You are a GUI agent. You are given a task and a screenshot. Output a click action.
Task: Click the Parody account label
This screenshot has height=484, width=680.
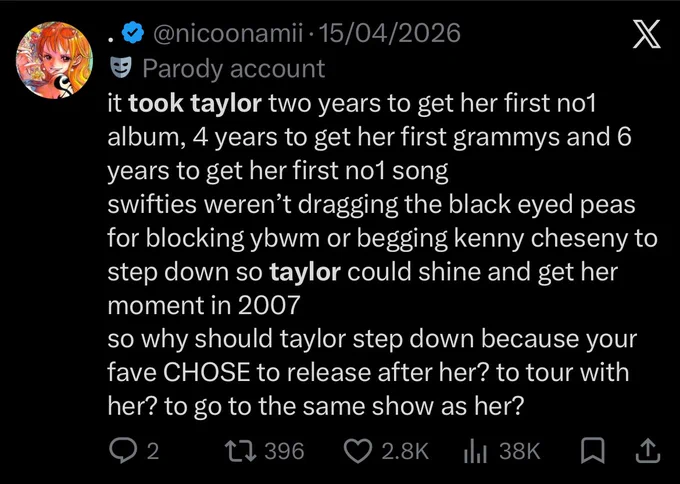(234, 69)
